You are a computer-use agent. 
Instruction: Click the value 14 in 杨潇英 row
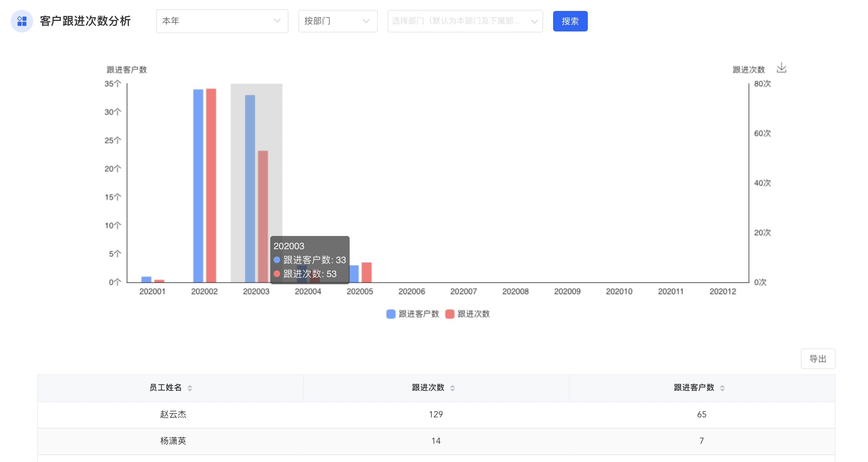coord(436,441)
